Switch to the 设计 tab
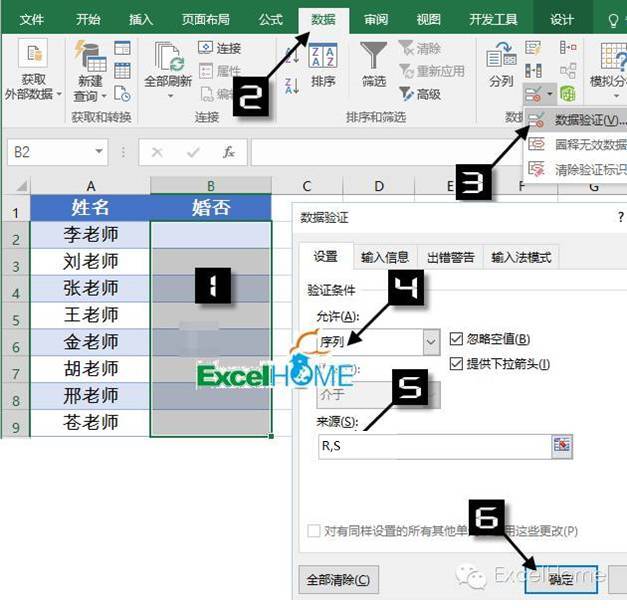 [561, 19]
